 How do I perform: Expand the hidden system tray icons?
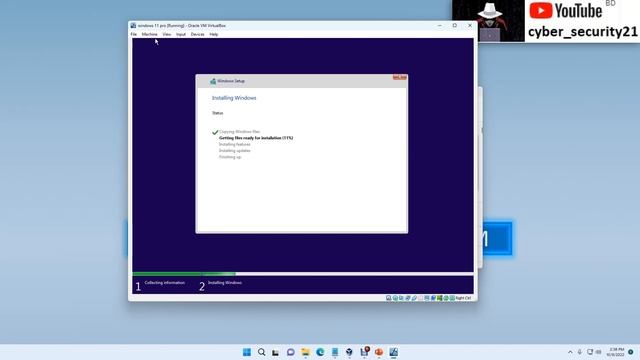570,352
